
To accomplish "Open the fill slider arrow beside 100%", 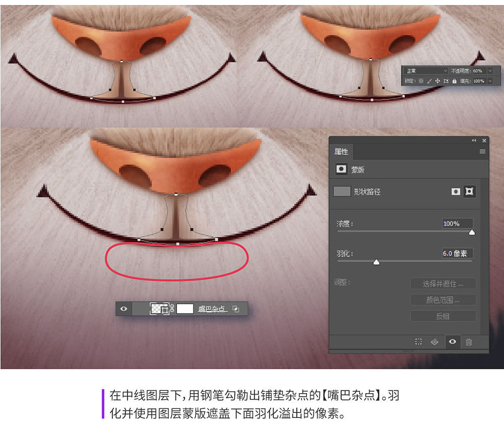I will pos(490,81).
